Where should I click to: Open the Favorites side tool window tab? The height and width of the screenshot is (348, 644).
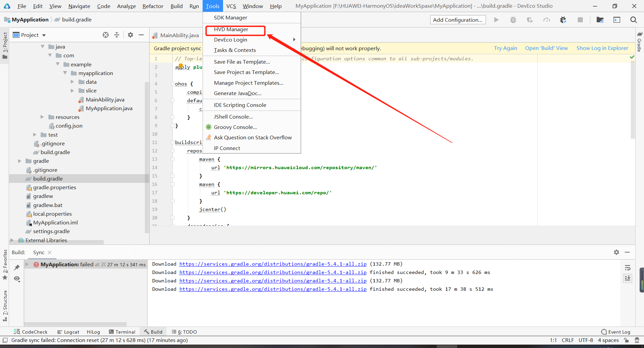(x=5, y=265)
